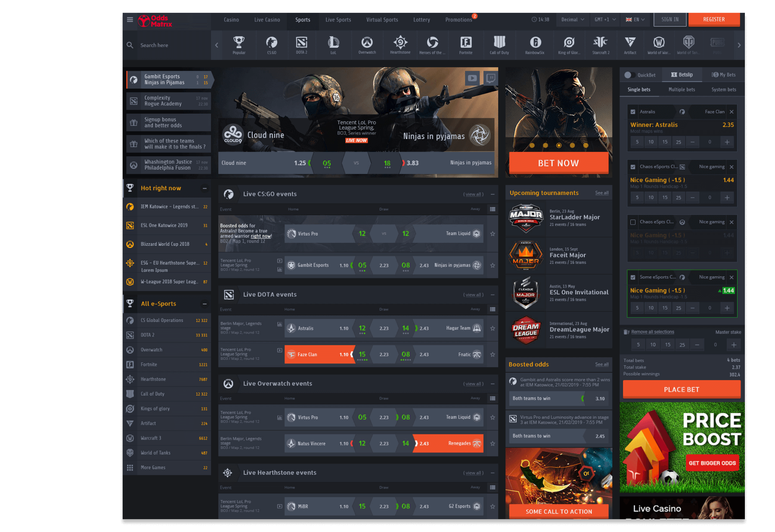Open the Promotions menu item
The image size is (775, 532).
click(x=459, y=20)
